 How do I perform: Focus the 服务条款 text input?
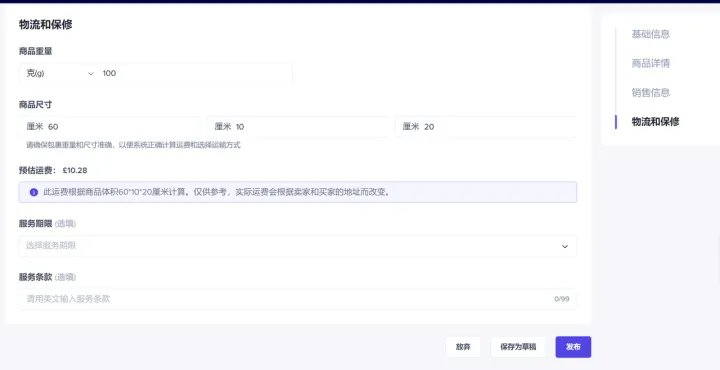pyautogui.click(x=298, y=299)
